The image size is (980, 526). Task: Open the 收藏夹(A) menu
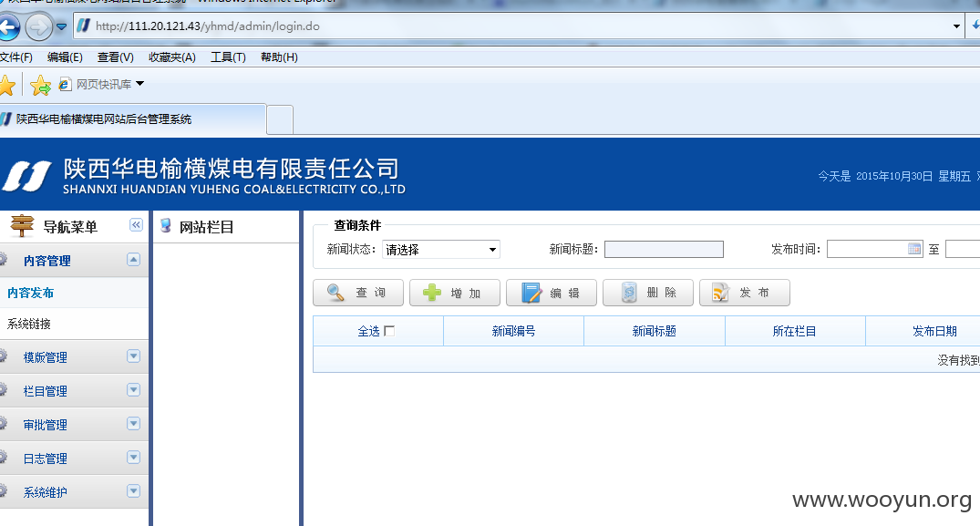[172, 57]
